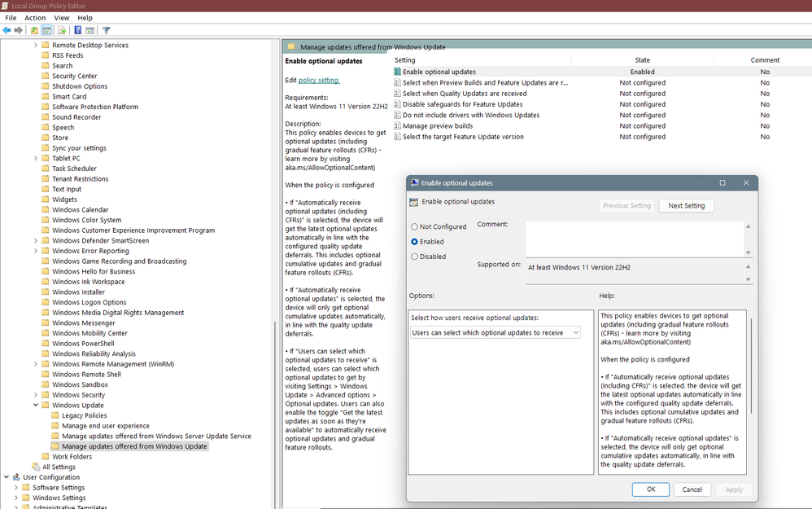Select Select when Quality Updates are received row
The width and height of the screenshot is (812, 509).
[465, 94]
